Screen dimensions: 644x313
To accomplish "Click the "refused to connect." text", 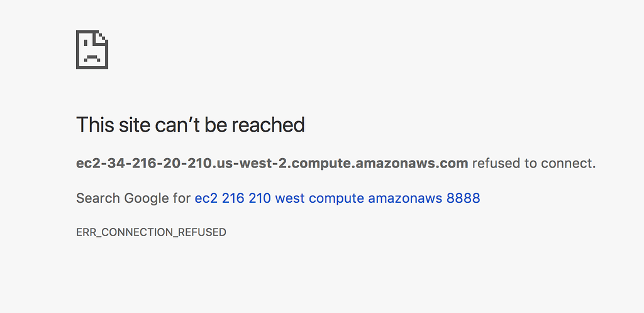I will [x=533, y=164].
